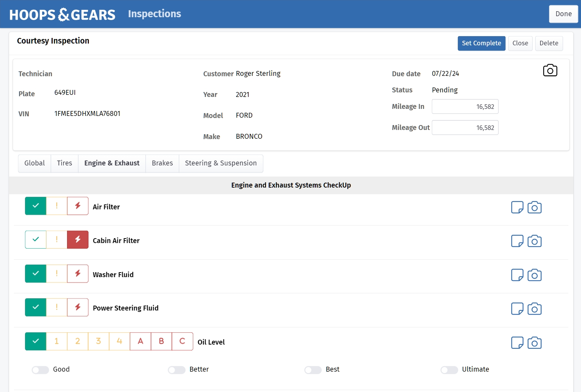
Task: Mark Air Filter as caution with the exclamation
Action: click(x=57, y=206)
